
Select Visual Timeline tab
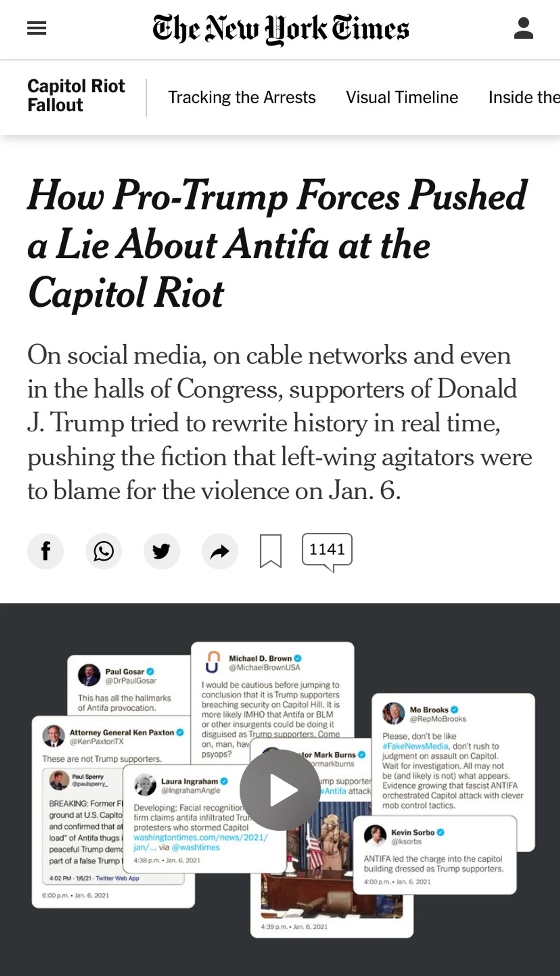[x=402, y=97]
